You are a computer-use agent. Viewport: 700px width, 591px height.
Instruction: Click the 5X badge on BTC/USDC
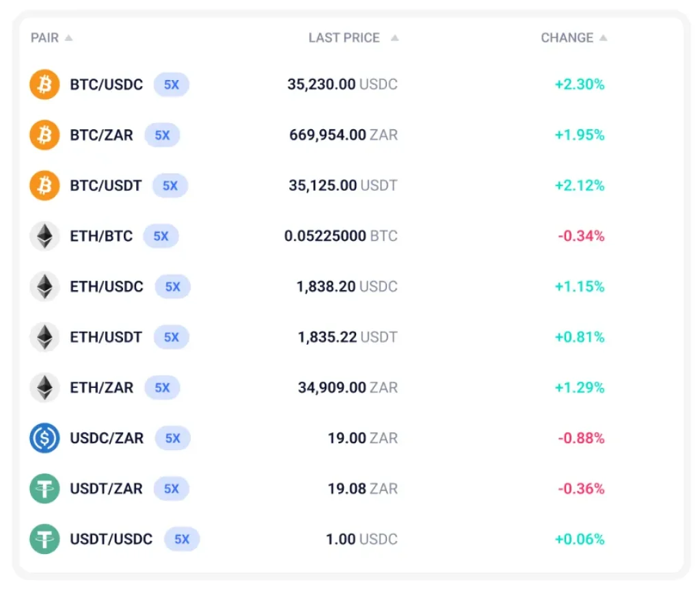(172, 84)
